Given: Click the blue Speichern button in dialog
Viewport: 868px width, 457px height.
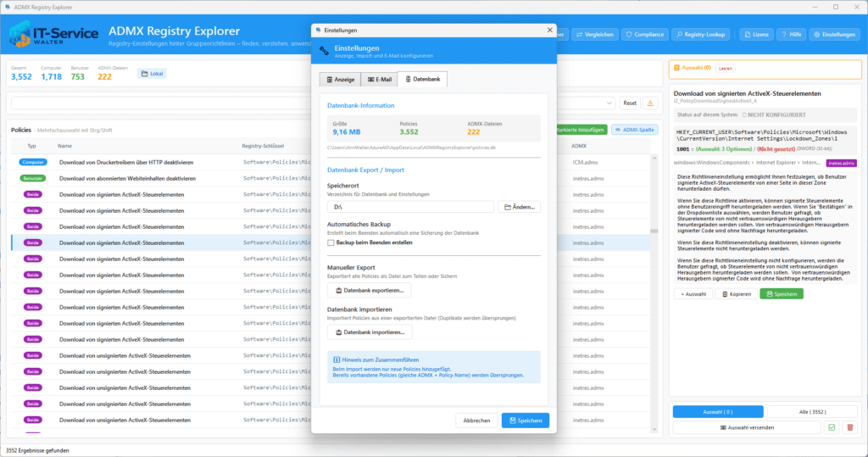Looking at the screenshot, I should point(526,421).
